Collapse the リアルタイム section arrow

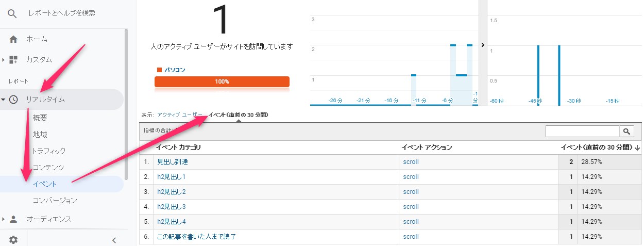pyautogui.click(x=4, y=100)
